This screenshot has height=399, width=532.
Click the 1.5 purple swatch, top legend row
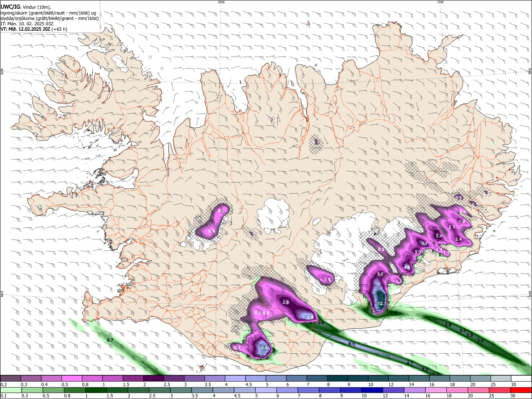tap(133, 378)
